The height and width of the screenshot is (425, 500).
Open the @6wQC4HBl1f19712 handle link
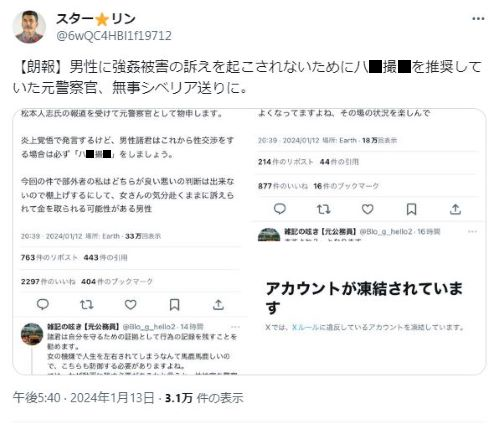[x=114, y=35]
